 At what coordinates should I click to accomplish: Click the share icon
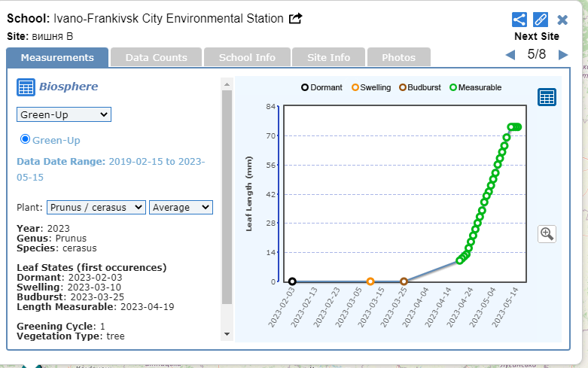click(x=519, y=20)
